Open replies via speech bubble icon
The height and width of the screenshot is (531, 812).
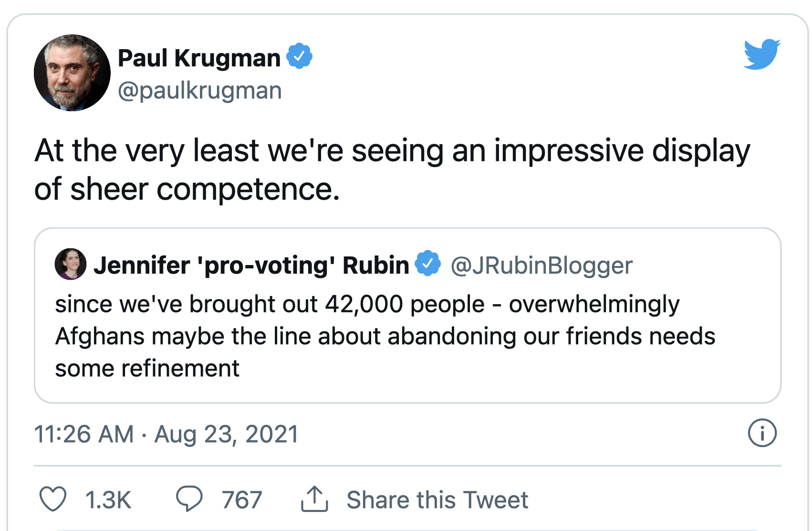pyautogui.click(x=189, y=499)
